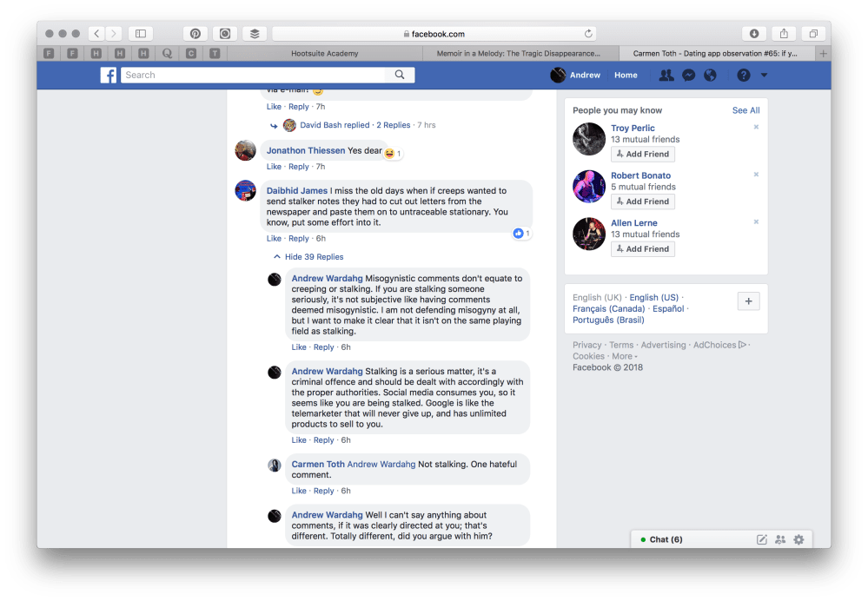Add more languages with plus button

pos(749,301)
